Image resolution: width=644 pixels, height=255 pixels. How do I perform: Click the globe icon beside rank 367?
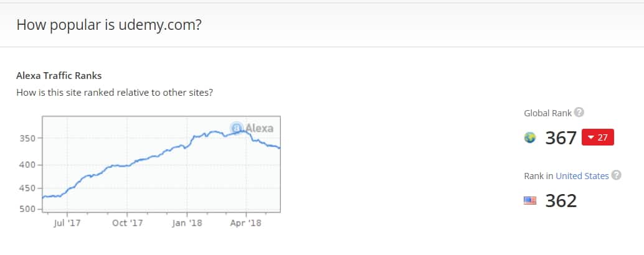click(x=530, y=137)
